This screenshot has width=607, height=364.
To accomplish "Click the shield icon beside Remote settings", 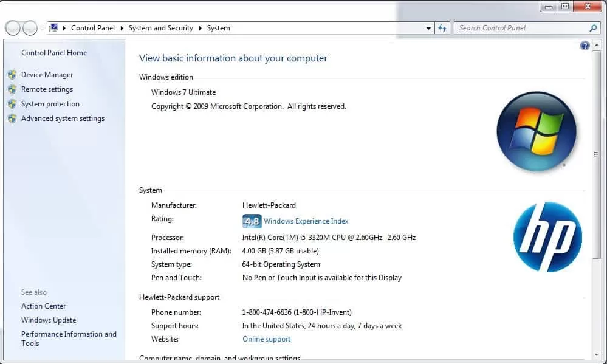I will tap(12, 89).
